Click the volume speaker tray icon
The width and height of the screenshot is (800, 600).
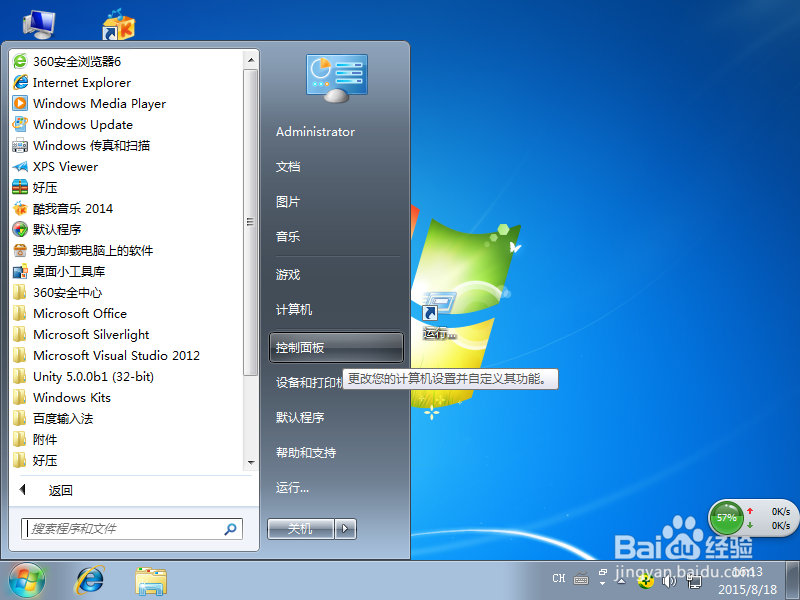click(x=668, y=581)
